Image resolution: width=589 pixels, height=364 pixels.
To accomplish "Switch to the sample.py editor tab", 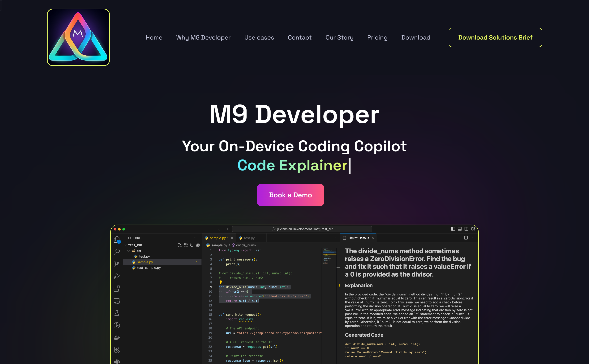I will 219,238.
